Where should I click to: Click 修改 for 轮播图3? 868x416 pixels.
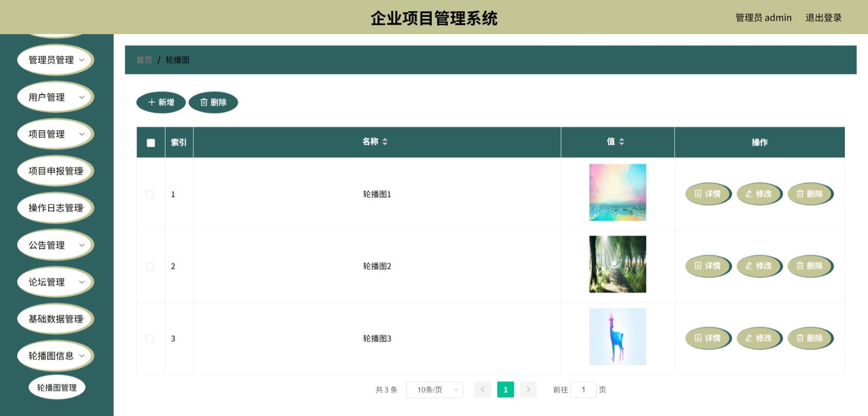point(759,338)
